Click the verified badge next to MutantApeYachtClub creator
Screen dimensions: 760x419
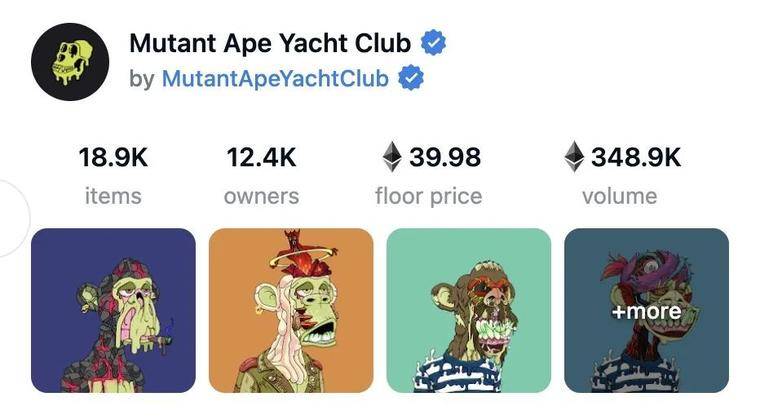[411, 78]
